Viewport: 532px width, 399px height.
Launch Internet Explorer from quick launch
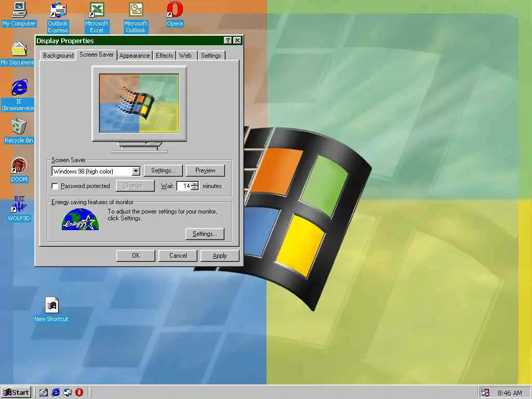(55, 393)
